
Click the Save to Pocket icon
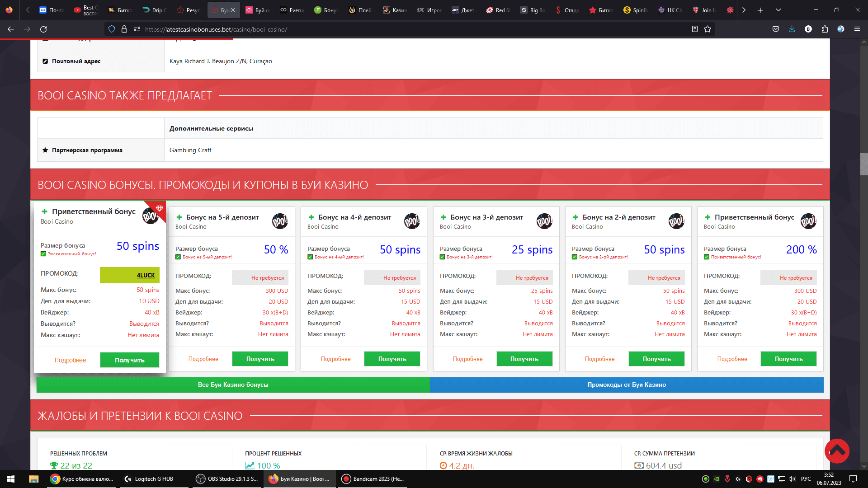tap(776, 29)
